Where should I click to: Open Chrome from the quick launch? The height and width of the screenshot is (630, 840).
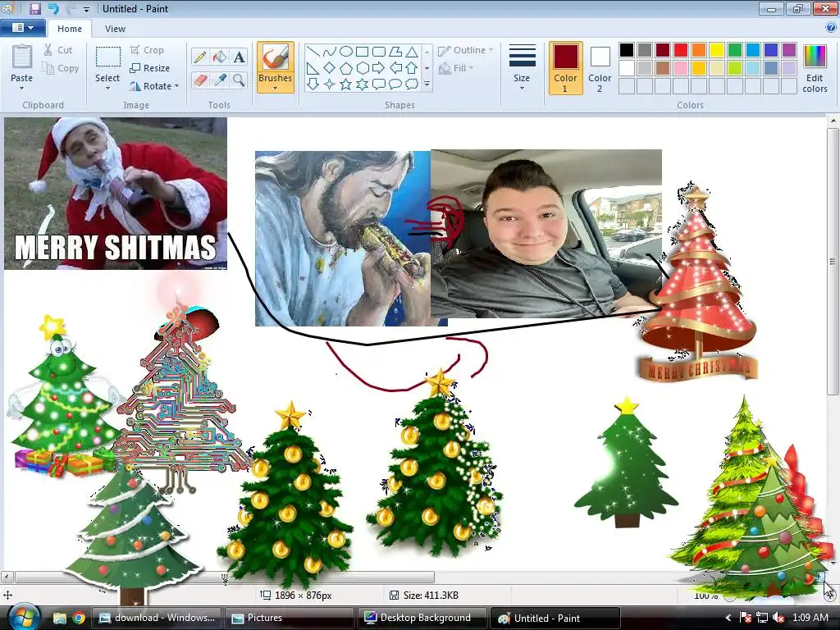pos(80,618)
